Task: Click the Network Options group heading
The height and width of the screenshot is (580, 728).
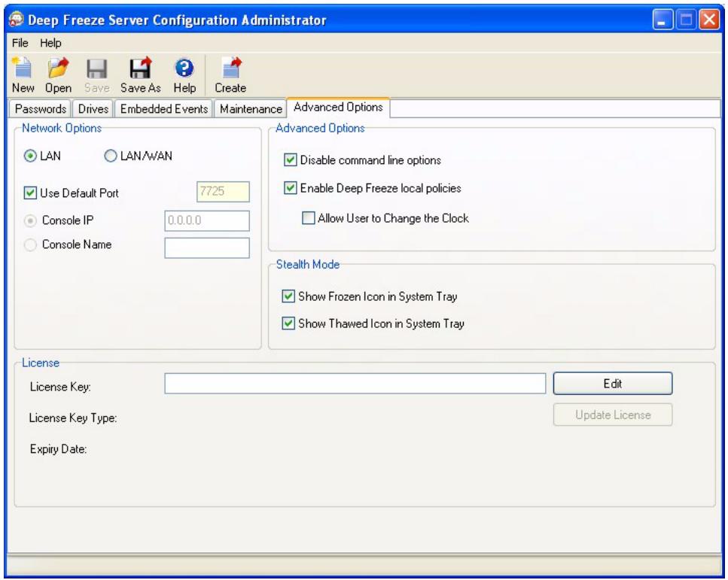Action: pyautogui.click(x=62, y=128)
